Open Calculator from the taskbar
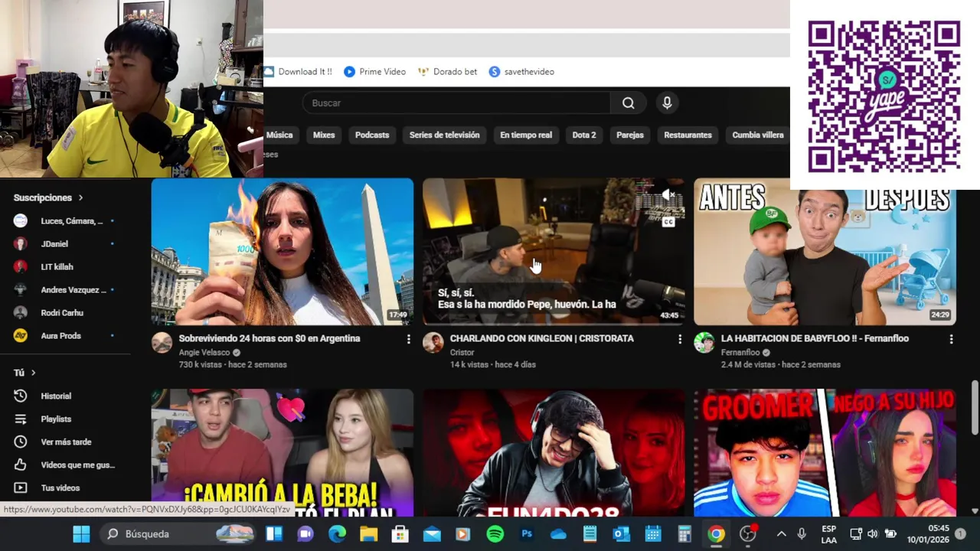The width and height of the screenshot is (980, 551). (684, 533)
